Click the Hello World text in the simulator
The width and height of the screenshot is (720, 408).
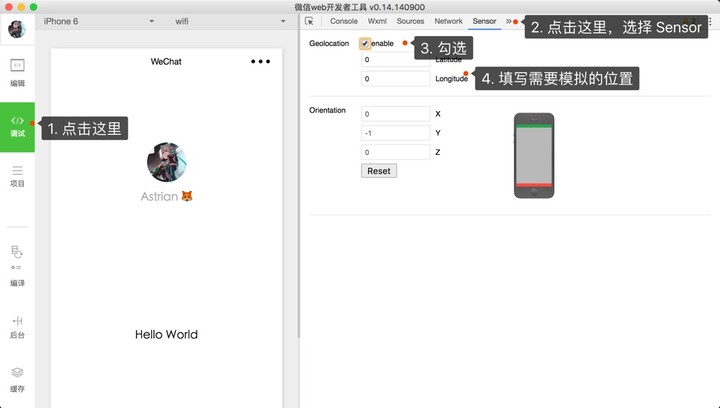pos(166,334)
